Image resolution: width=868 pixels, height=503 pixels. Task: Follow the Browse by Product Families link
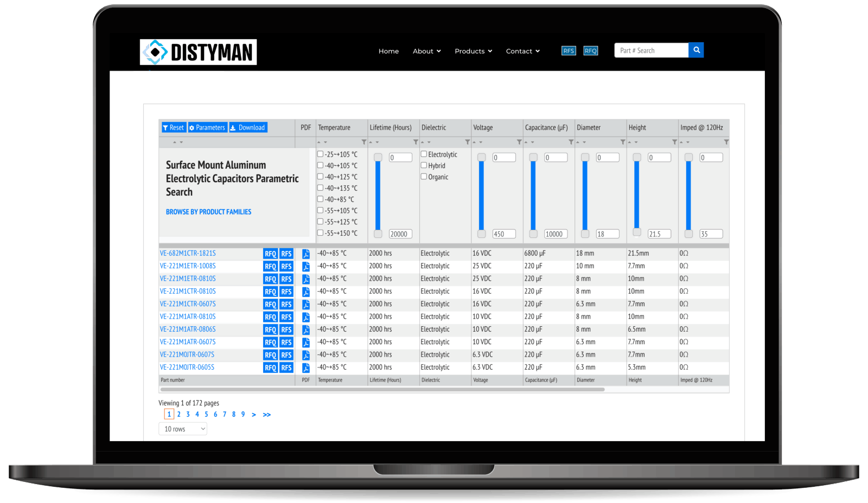pyautogui.click(x=208, y=212)
